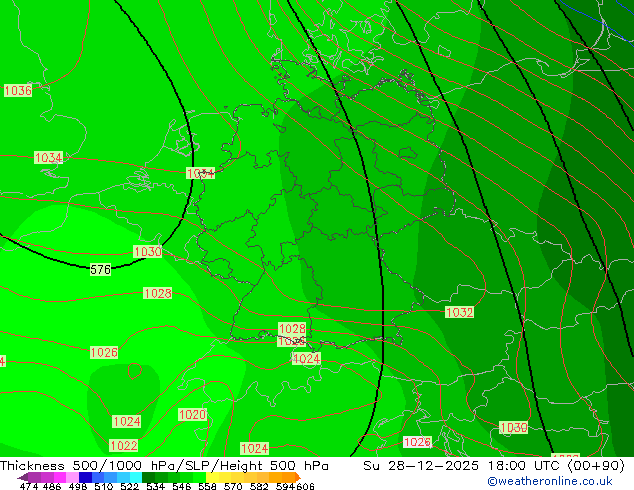Click the 576 height contour label
Screen dimensions: 634x490
(x=100, y=270)
